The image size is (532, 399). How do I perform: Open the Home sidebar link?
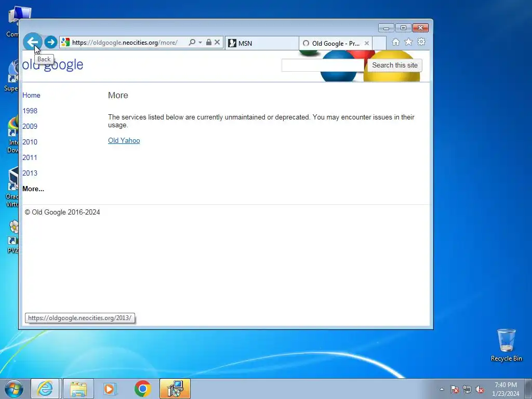tap(31, 96)
